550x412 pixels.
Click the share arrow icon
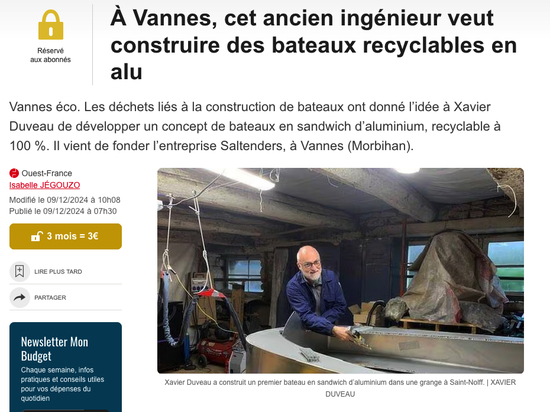coord(20,298)
